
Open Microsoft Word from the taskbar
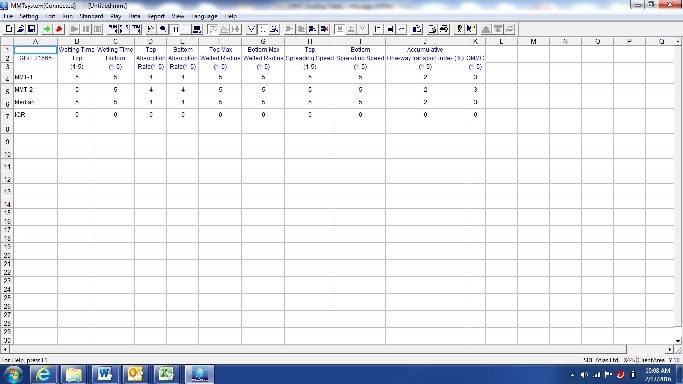[105, 374]
